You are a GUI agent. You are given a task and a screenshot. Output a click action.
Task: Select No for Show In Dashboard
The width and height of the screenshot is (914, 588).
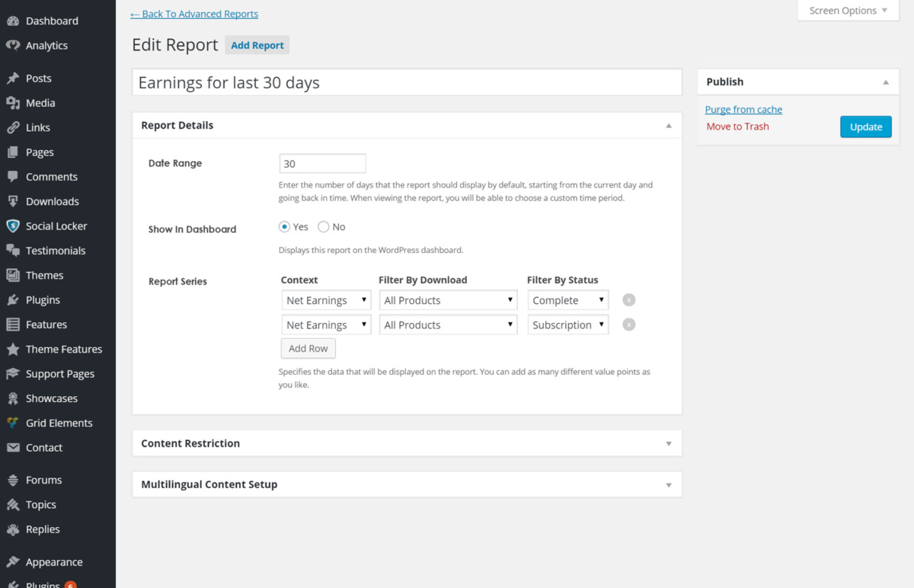point(324,227)
